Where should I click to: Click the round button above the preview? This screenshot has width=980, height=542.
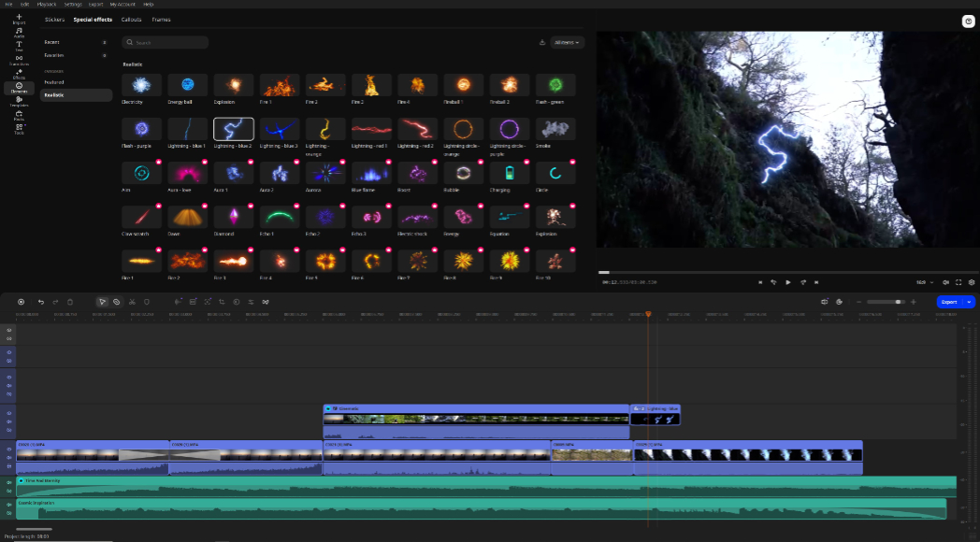[968, 21]
